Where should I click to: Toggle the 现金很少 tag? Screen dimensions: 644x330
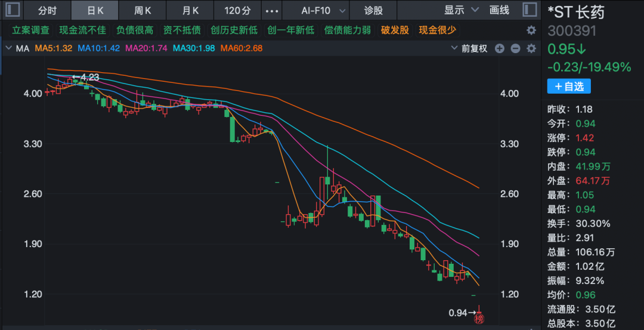[437, 30]
